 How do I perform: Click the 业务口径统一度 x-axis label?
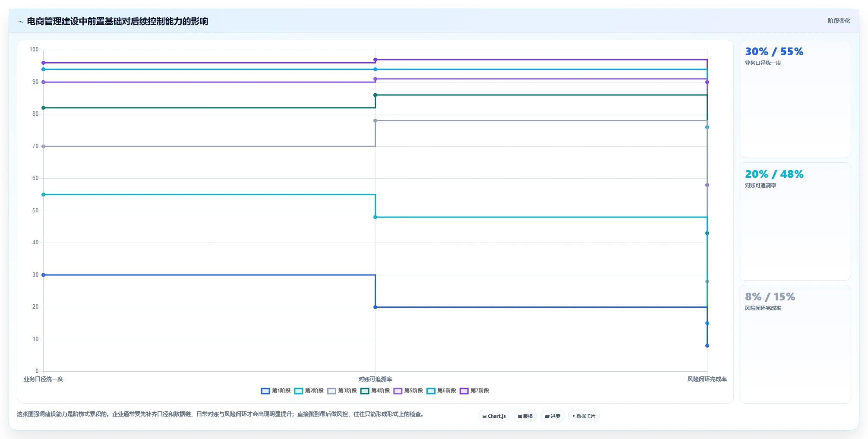43,379
